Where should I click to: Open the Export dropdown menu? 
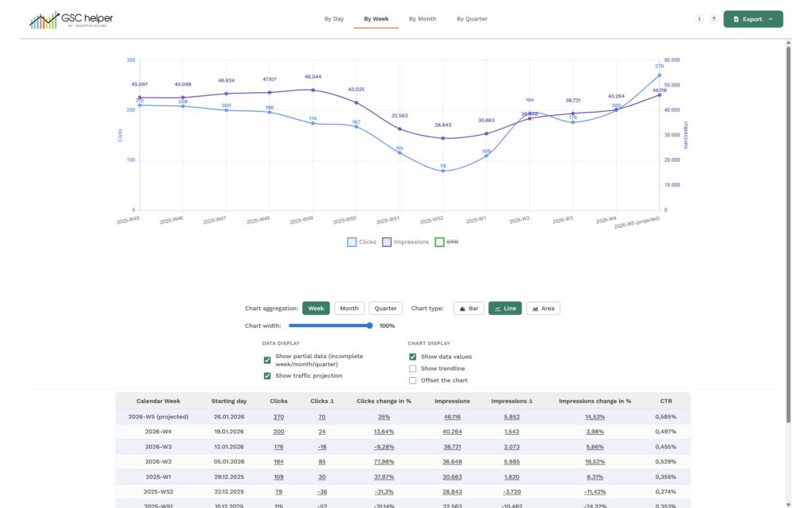(x=753, y=19)
